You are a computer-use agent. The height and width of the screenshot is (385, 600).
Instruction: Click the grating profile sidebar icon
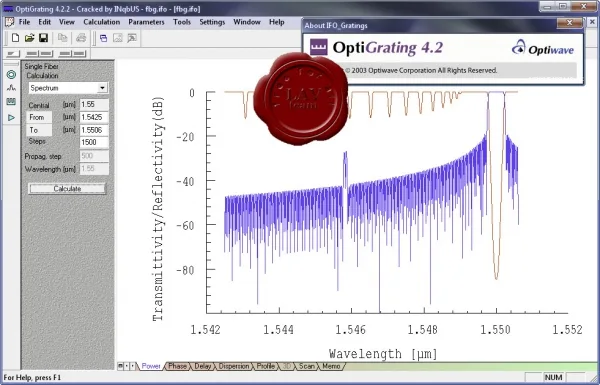click(x=11, y=102)
